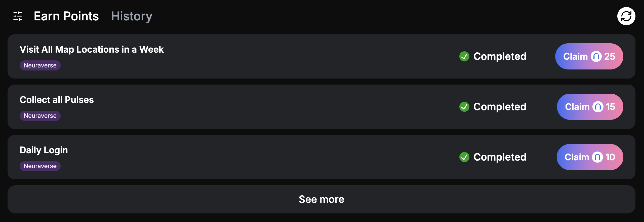Expand the list with See more
This screenshot has height=222, width=644.
click(x=321, y=199)
